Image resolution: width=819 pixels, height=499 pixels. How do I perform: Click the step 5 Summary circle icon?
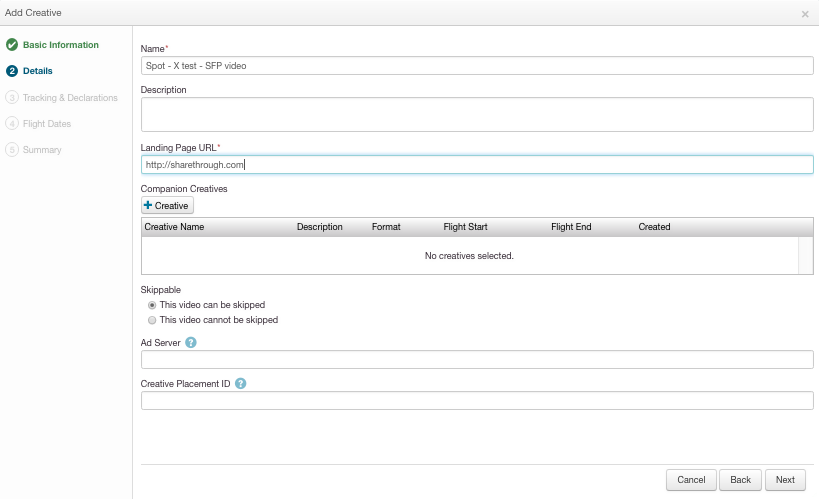point(12,150)
